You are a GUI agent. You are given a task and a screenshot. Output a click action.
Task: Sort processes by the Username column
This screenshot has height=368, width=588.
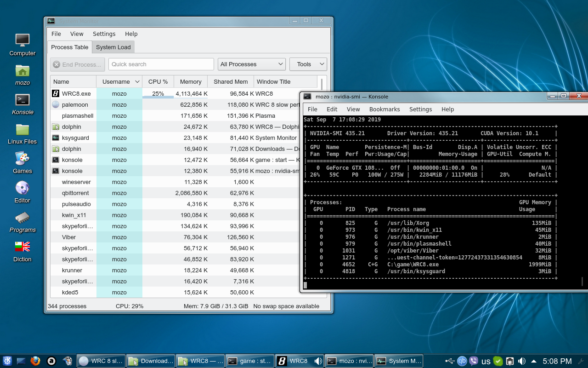pyautogui.click(x=119, y=81)
